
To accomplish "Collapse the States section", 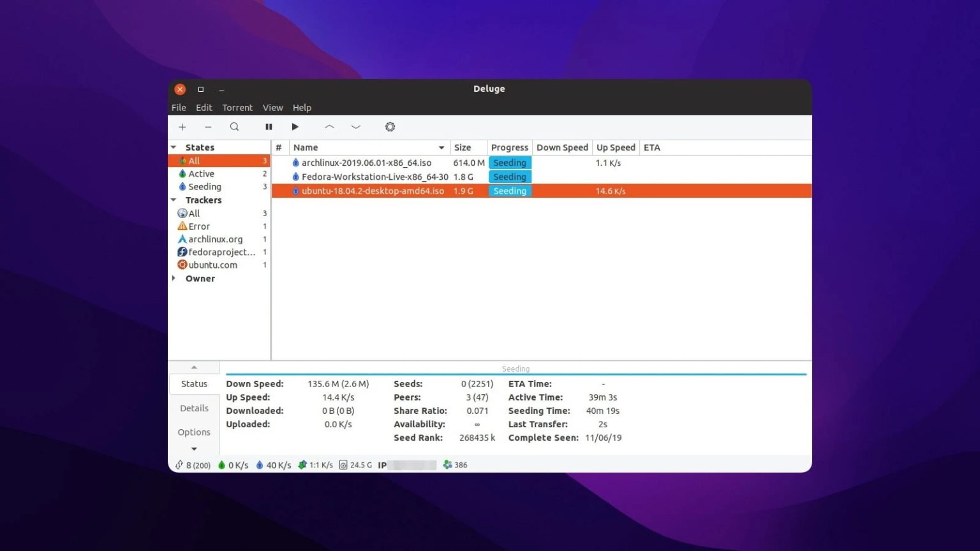I will [x=173, y=147].
